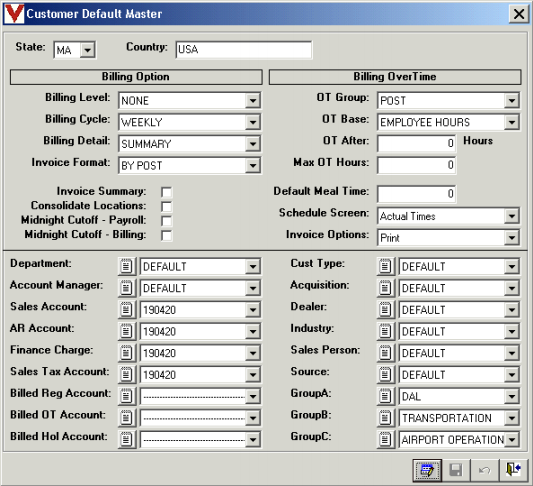The width and height of the screenshot is (533, 486).
Task: Expand the Billing Cycle dropdown
Action: [253, 122]
